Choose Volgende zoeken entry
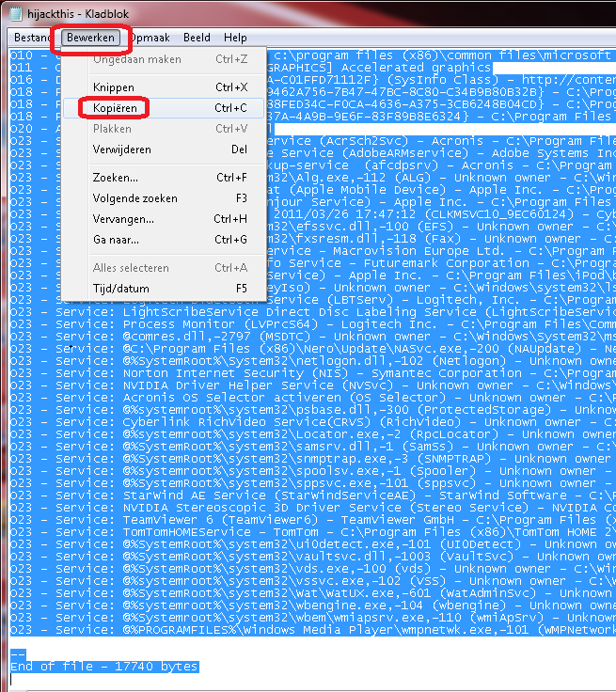 [x=164, y=198]
